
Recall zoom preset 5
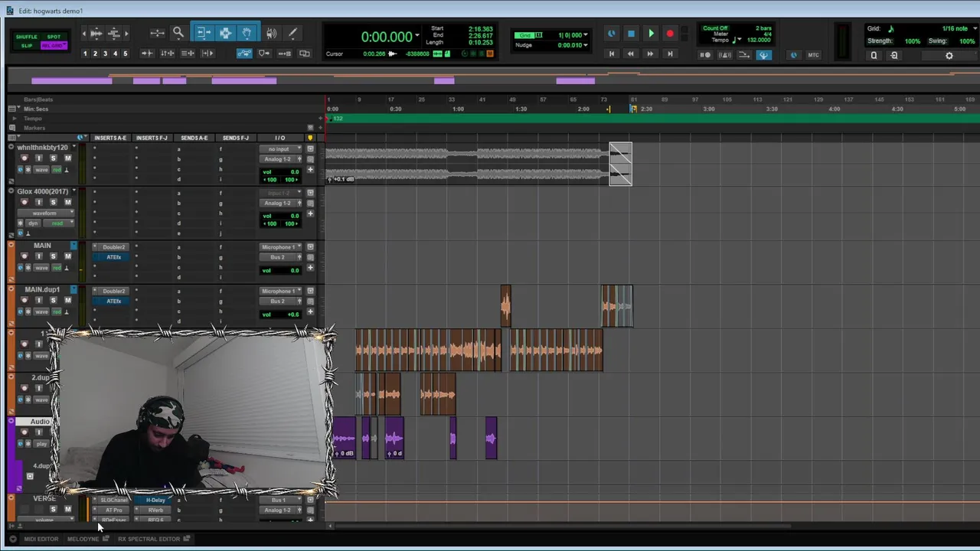tap(126, 54)
